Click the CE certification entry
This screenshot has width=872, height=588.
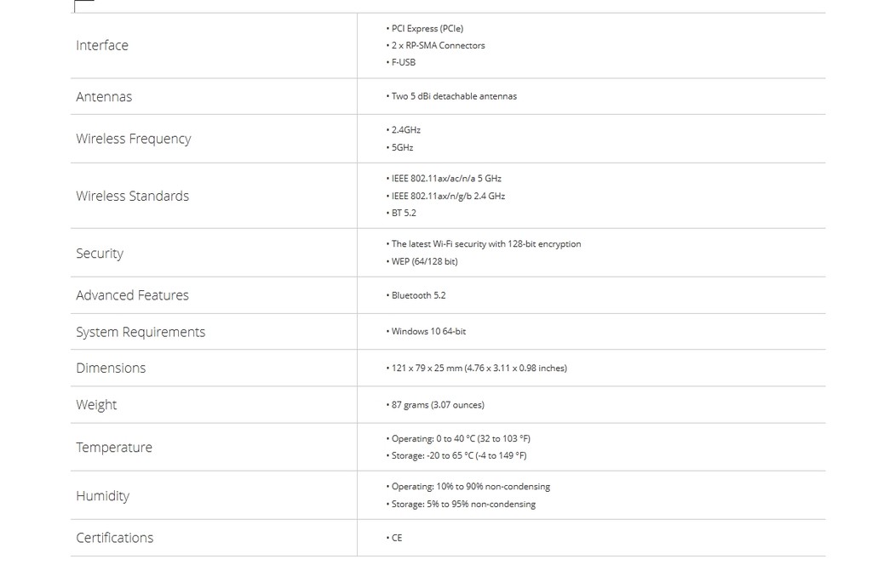397,539
